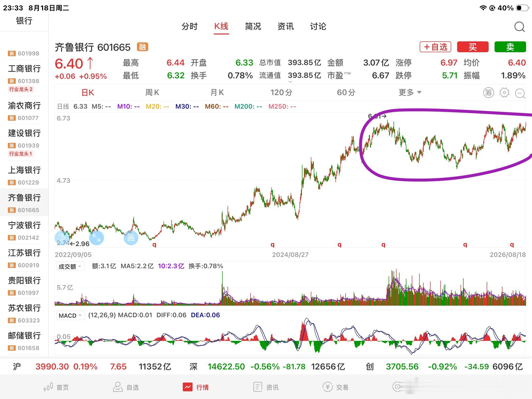
Task: Open chart settings gear icon
Action: [504, 93]
